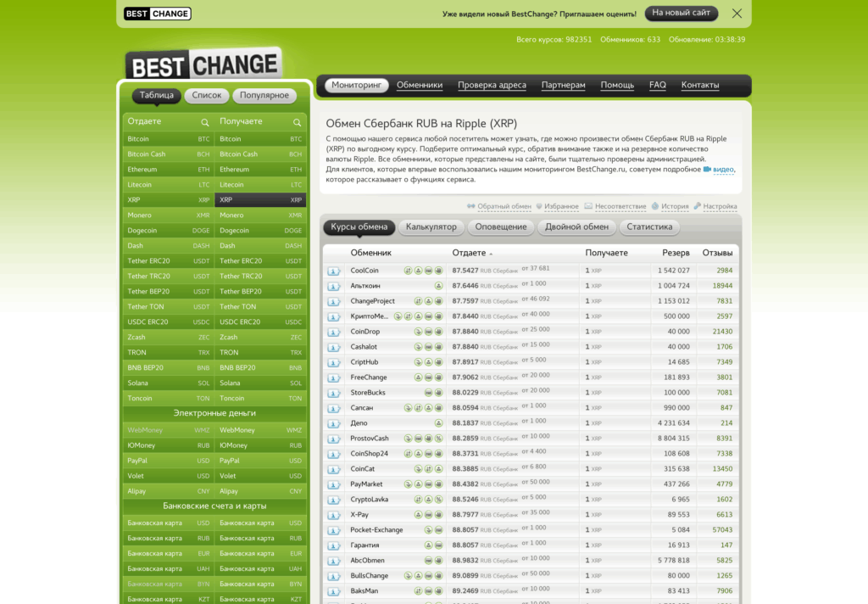Viewport: 868px width, 604px height.
Task: Open info icon for CoinCat row
Action: click(x=334, y=469)
